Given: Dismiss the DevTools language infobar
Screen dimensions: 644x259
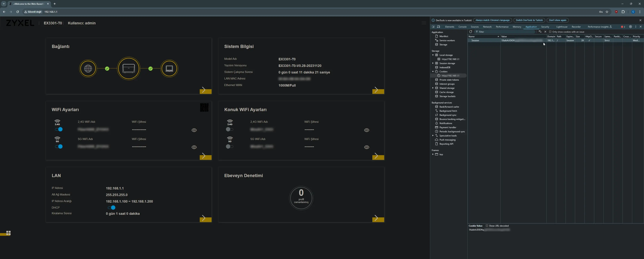Looking at the screenshot, I should pos(640,20).
